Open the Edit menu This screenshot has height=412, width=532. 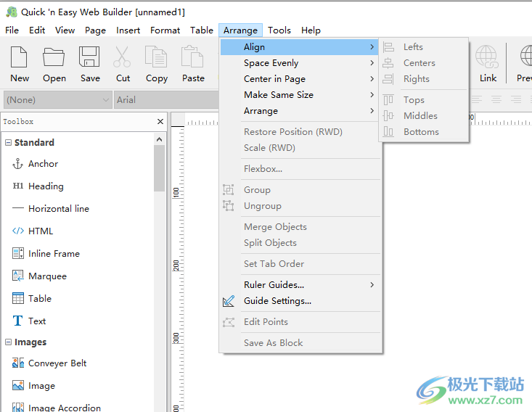37,30
